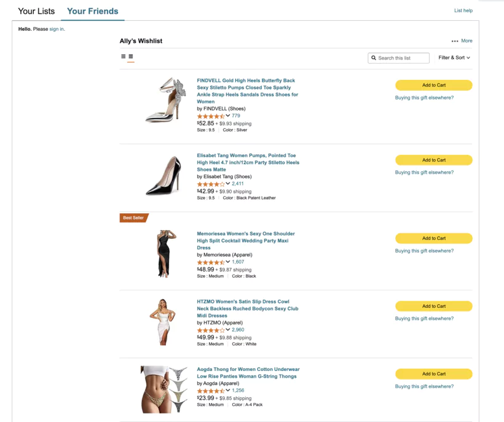
Task: Click the $48.99 price text
Action: (205, 270)
